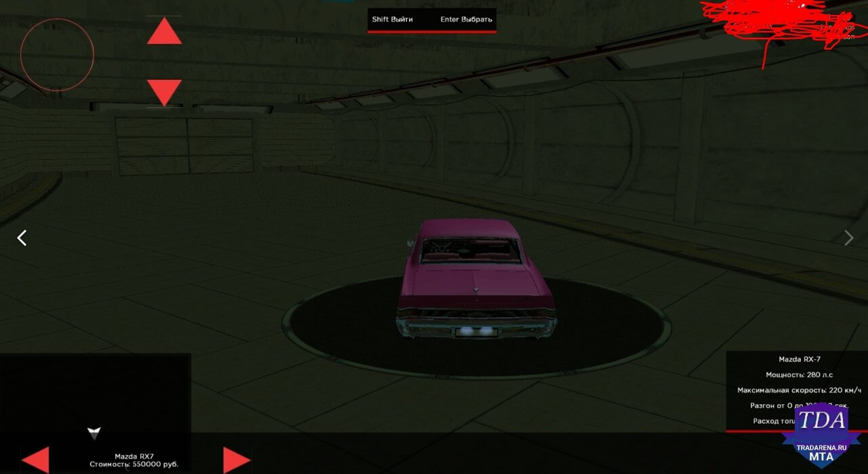Open the TRADARENA.RU link

coord(821,448)
